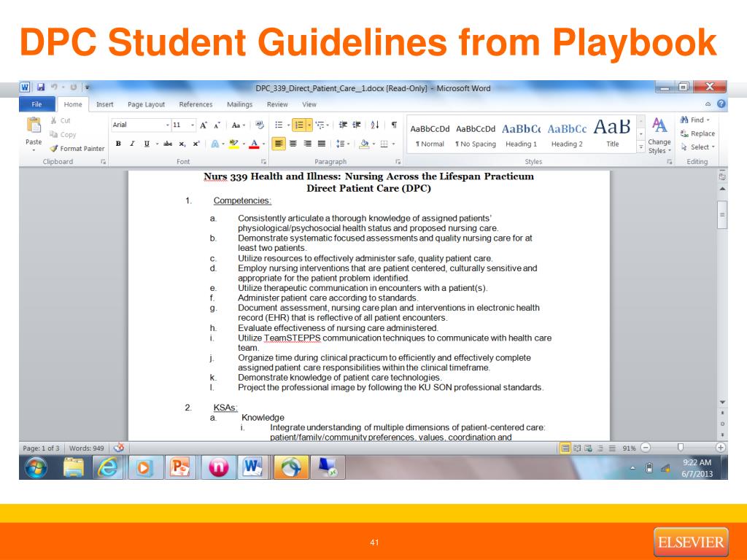Apply the Title style

(613, 135)
